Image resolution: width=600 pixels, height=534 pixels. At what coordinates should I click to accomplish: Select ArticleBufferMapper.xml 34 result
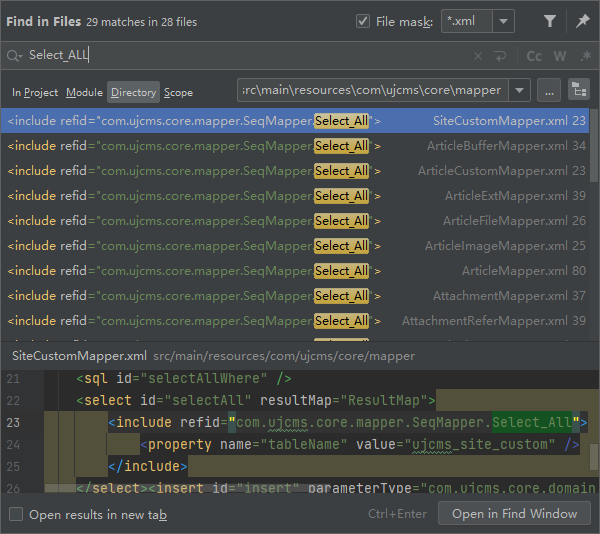[x=295, y=146]
